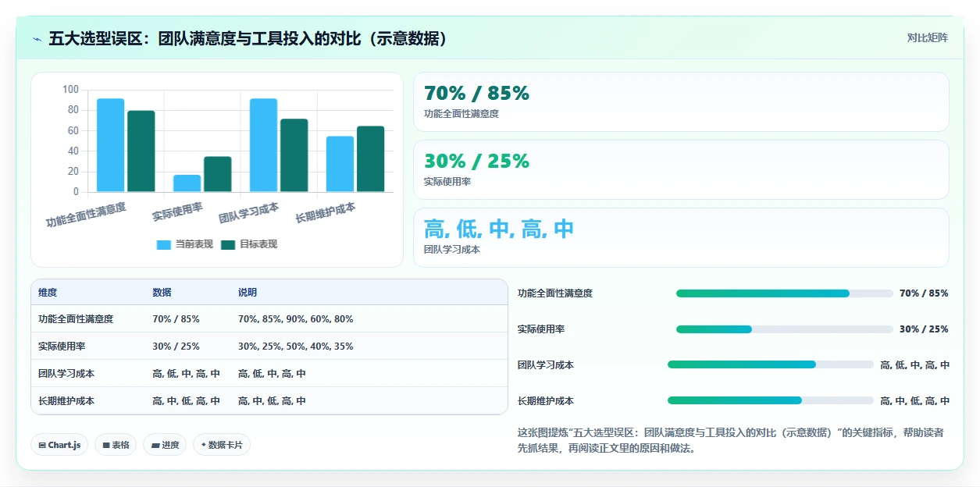The height and width of the screenshot is (487, 980).
Task: Select the Chart.js tag chip
Action: coord(59,445)
